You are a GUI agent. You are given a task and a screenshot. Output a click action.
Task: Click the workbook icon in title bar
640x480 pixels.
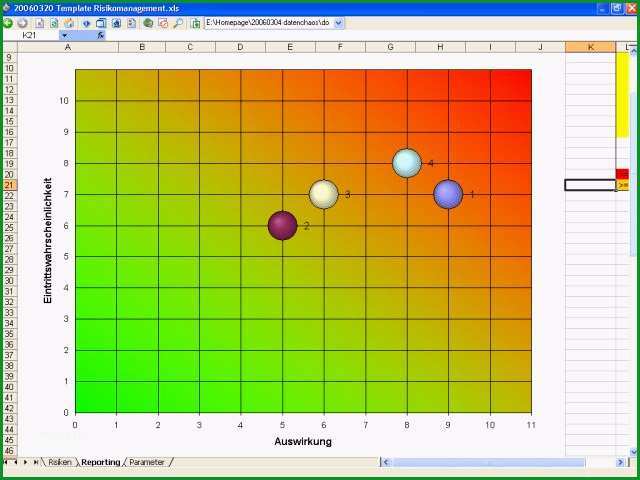[x=6, y=8]
